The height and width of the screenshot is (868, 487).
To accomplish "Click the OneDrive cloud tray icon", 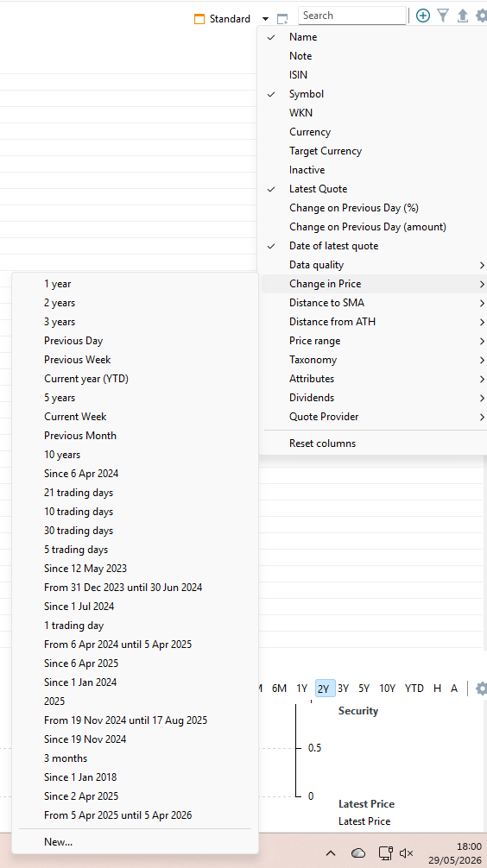I will tap(358, 853).
